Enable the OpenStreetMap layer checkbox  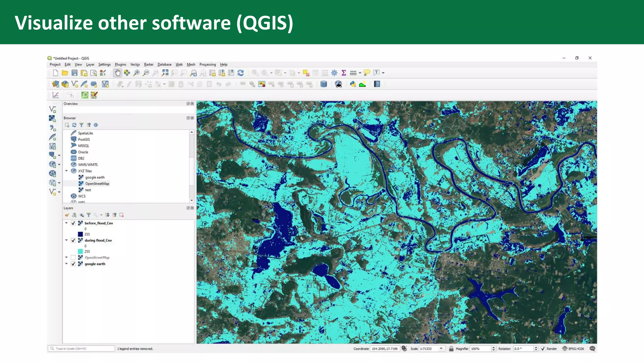[73, 258]
